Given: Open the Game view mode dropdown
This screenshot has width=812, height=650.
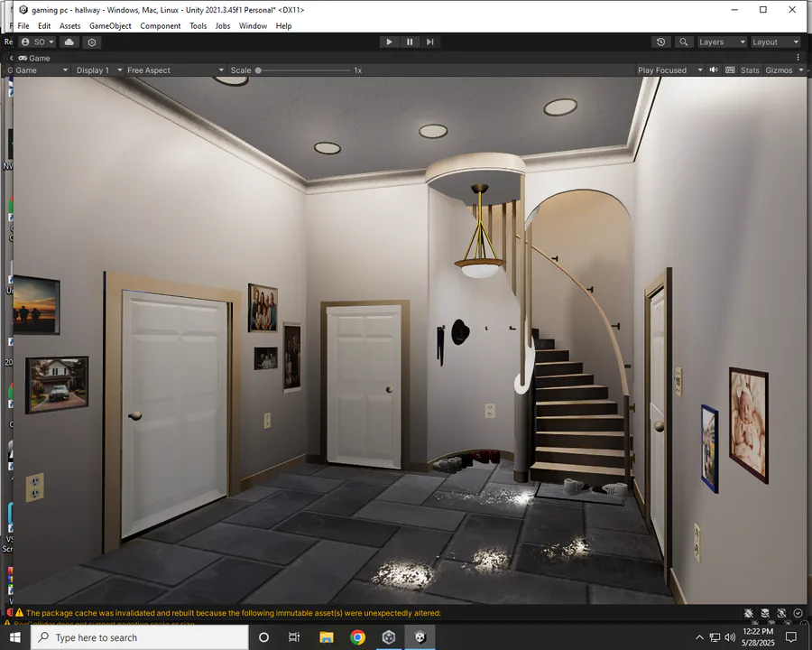Looking at the screenshot, I should (x=42, y=70).
